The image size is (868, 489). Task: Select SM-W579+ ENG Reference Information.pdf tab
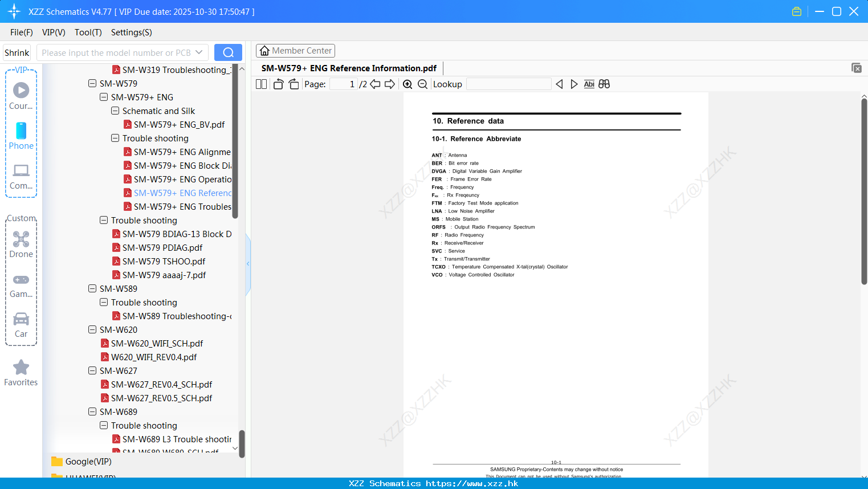click(349, 68)
